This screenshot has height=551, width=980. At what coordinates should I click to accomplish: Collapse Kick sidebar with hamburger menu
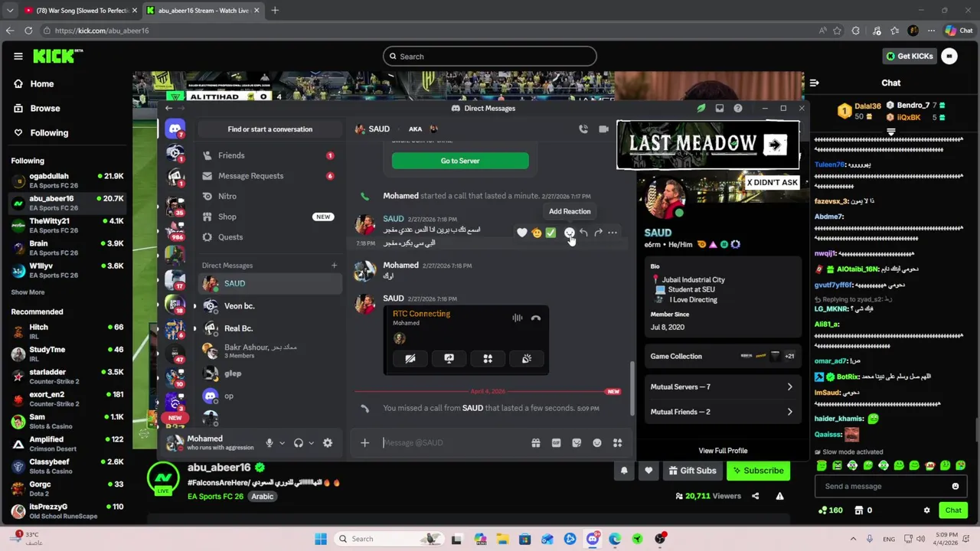pyautogui.click(x=18, y=56)
